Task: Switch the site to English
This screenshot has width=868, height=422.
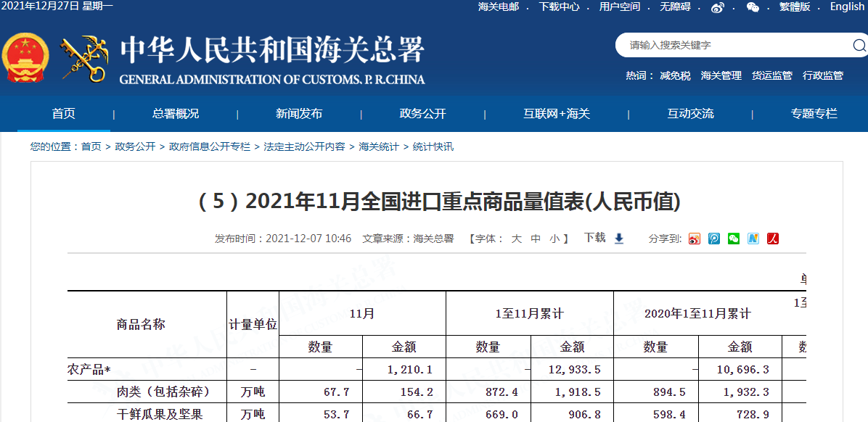Action: click(847, 7)
